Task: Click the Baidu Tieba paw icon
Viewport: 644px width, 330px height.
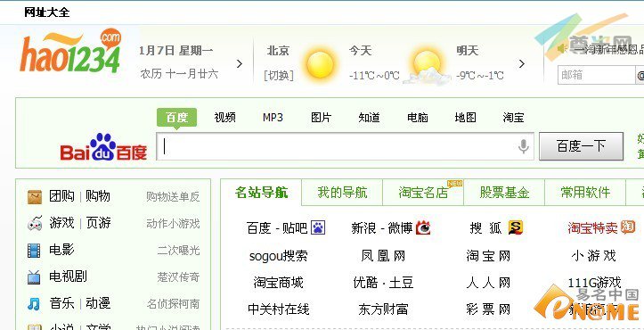Action: click(318, 227)
